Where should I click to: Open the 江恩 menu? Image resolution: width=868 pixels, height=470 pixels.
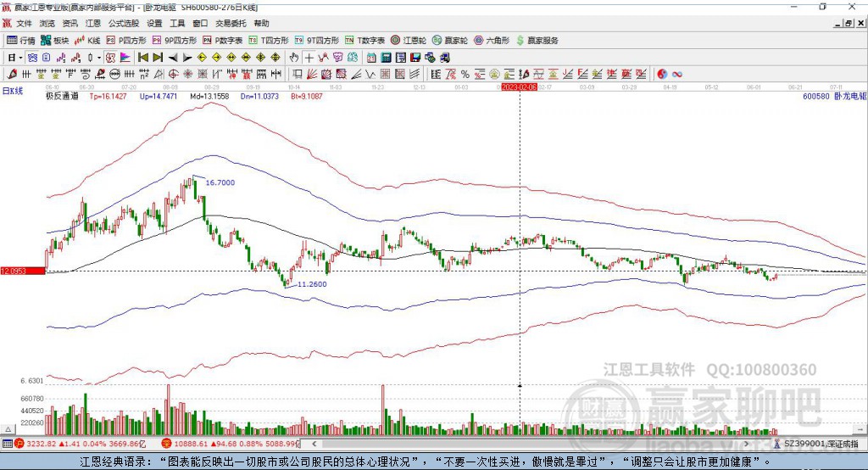(x=93, y=23)
